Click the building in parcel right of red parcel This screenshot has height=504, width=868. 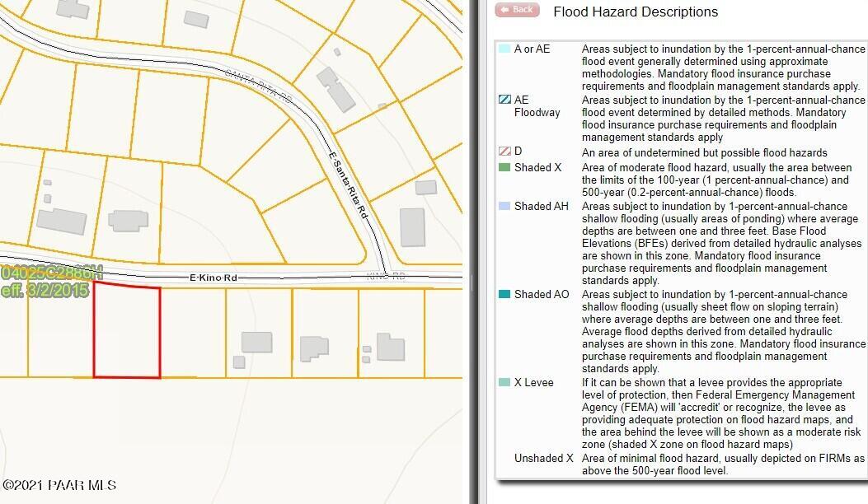[256, 343]
